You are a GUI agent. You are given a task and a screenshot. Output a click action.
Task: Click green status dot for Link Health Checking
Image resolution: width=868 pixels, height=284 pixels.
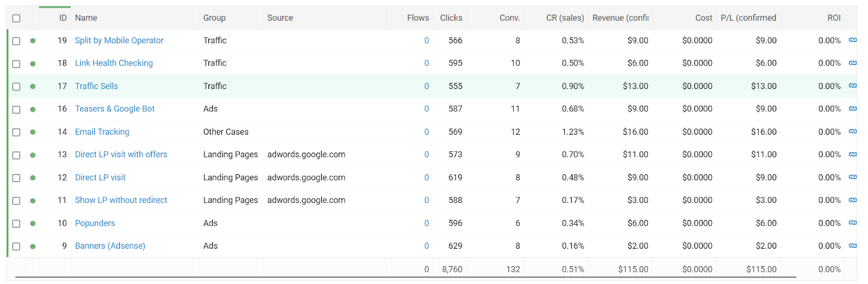coord(33,64)
